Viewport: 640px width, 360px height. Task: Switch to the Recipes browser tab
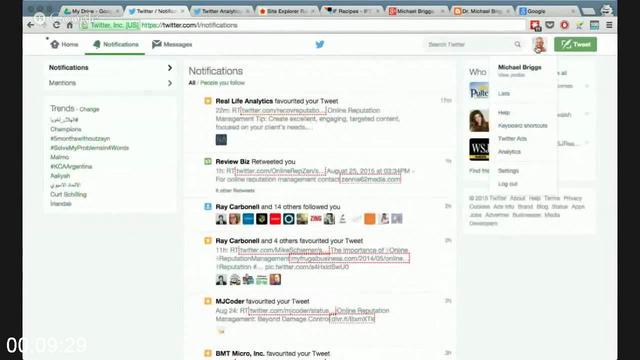(352, 11)
